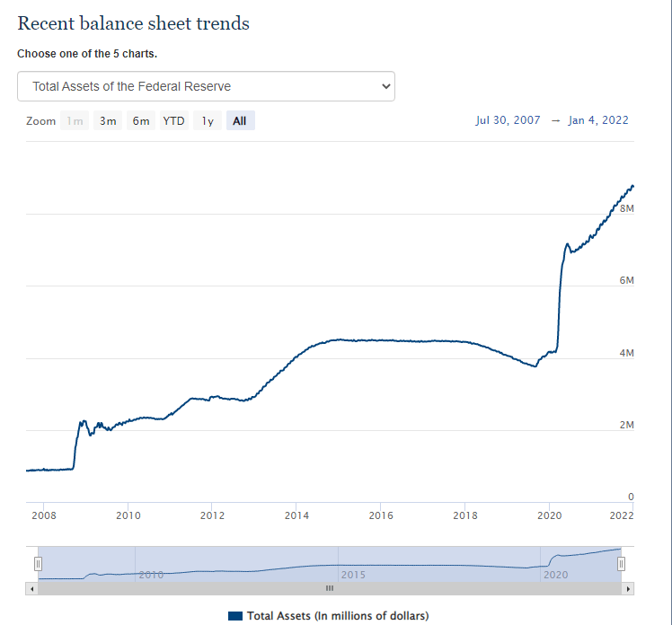Click the 2020 label in navigator timeline
Image resolution: width=672 pixels, height=625 pixels.
pyautogui.click(x=556, y=574)
